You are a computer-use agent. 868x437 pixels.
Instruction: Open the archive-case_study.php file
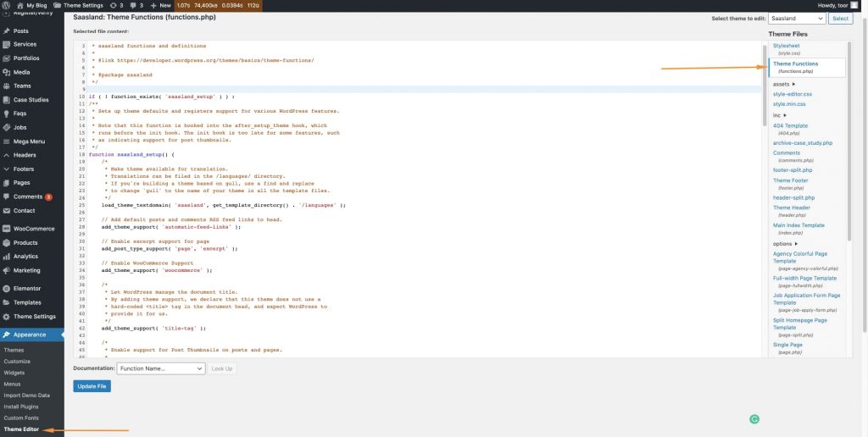(x=803, y=143)
